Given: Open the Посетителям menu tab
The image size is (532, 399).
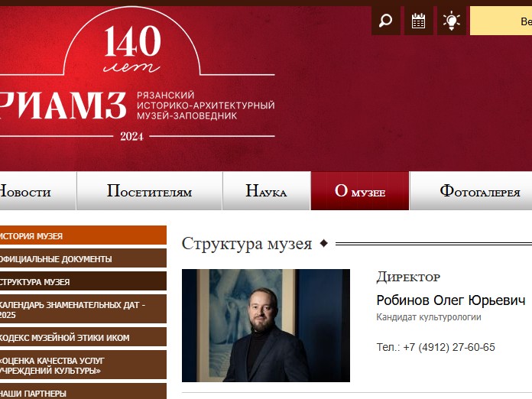Looking at the screenshot, I should [x=149, y=190].
